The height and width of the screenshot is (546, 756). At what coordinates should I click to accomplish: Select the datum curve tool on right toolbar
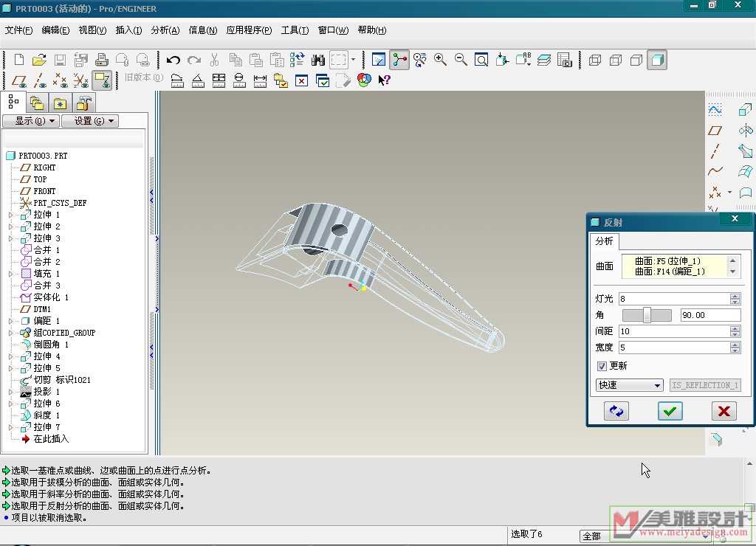point(715,171)
